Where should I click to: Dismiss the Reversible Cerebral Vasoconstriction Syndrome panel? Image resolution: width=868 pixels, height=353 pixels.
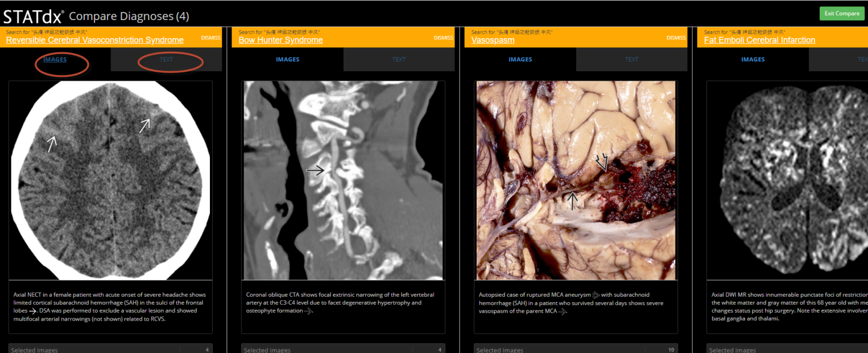click(211, 38)
